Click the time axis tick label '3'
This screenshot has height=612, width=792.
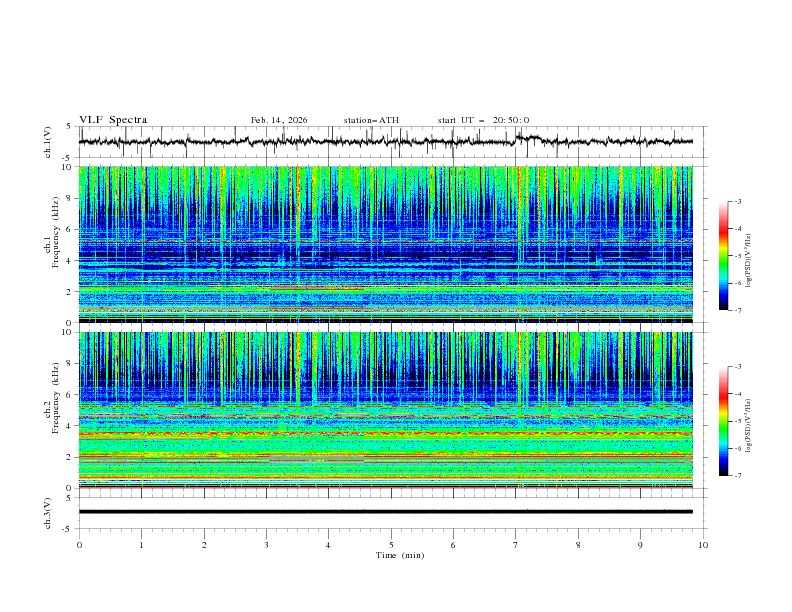click(x=266, y=545)
